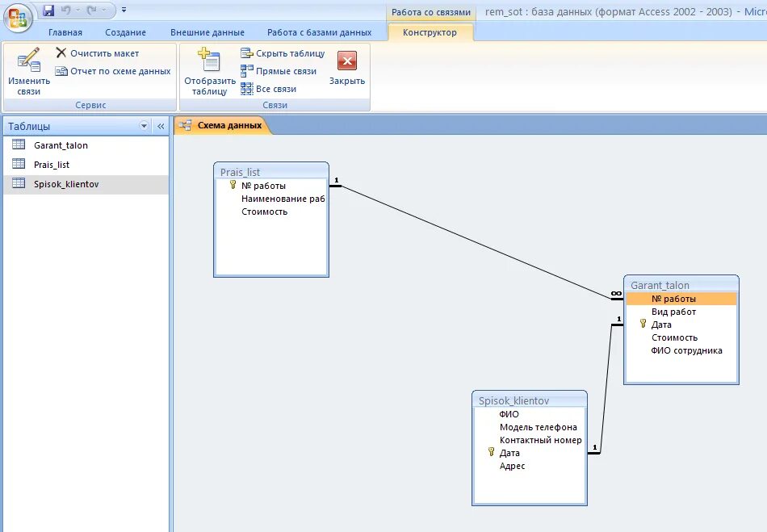Viewport: 767px width, 532px height.
Task: Select Контактный номер field in Spisok_klientov
Action: tap(530, 440)
